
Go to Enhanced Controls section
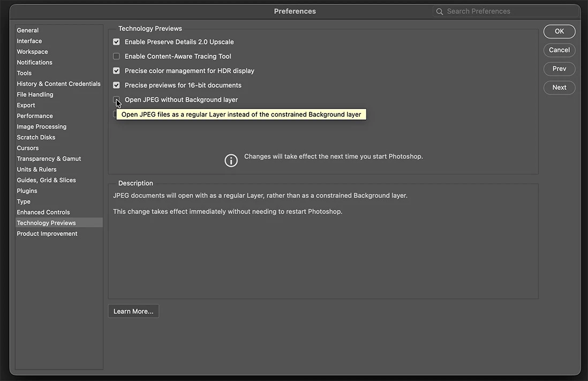[59, 212]
